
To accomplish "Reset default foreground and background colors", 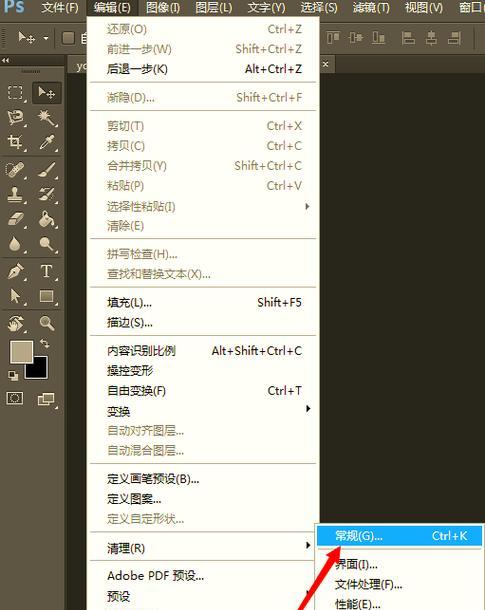I will click(13, 375).
